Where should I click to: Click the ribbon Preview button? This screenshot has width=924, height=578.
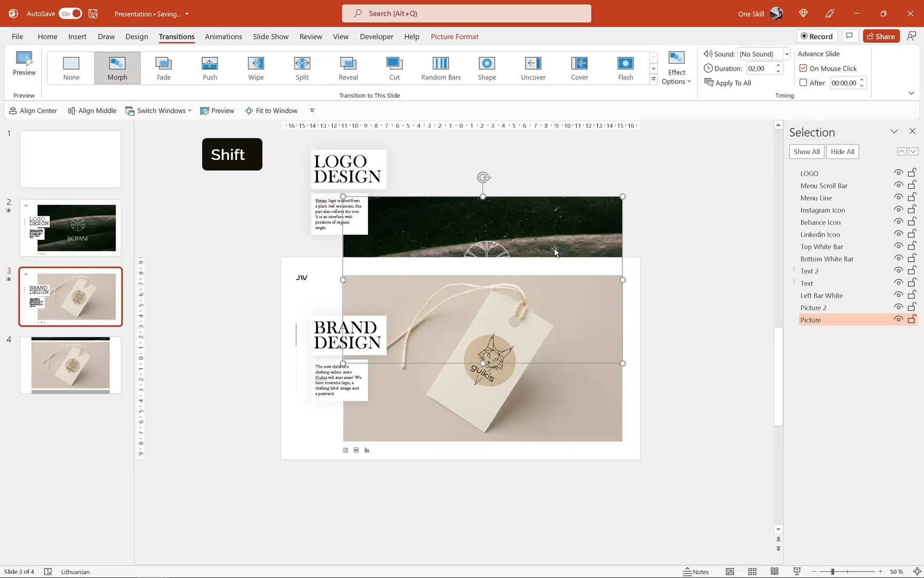pyautogui.click(x=24, y=64)
